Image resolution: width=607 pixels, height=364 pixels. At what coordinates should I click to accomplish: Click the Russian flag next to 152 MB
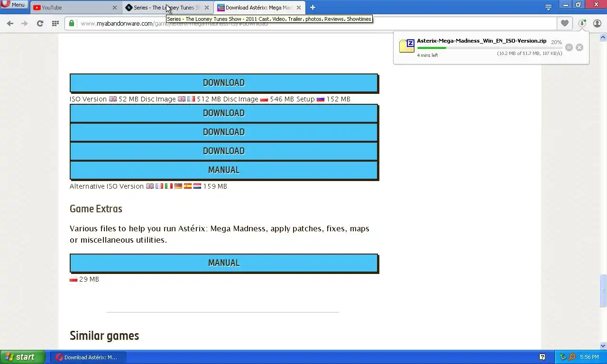tap(321, 100)
